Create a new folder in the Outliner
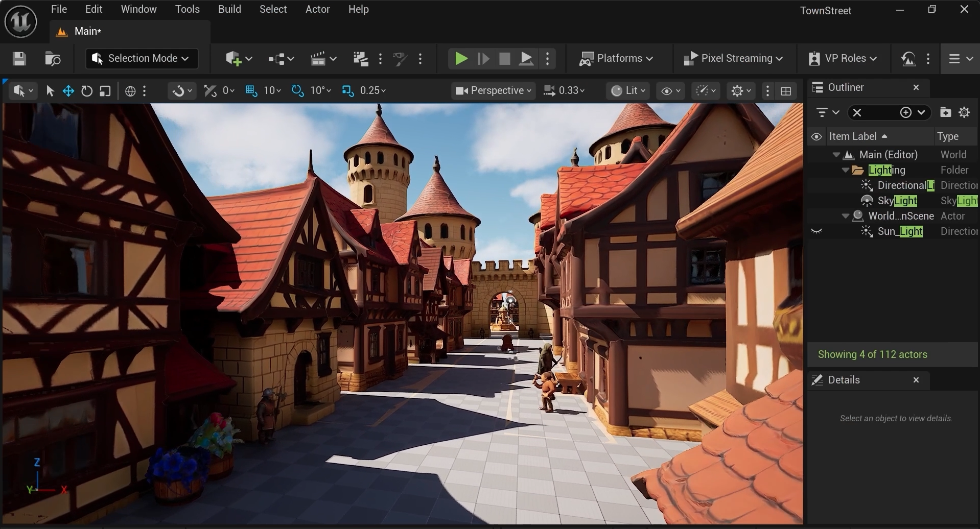 [x=945, y=112]
